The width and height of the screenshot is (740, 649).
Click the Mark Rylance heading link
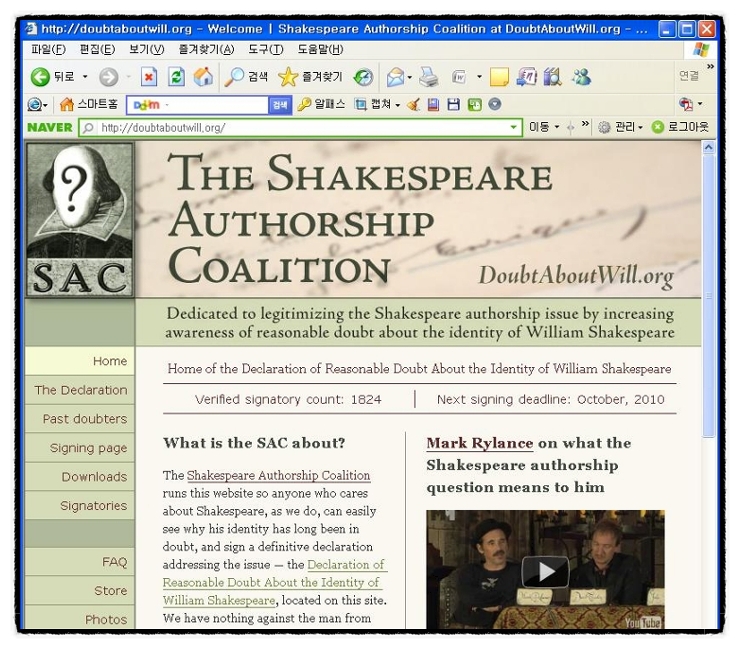coord(479,443)
